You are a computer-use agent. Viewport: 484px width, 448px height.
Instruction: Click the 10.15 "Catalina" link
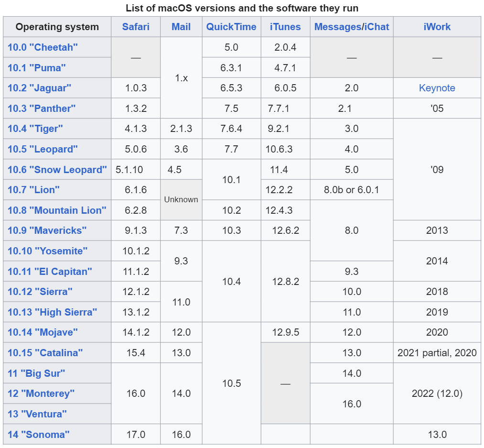45,353
